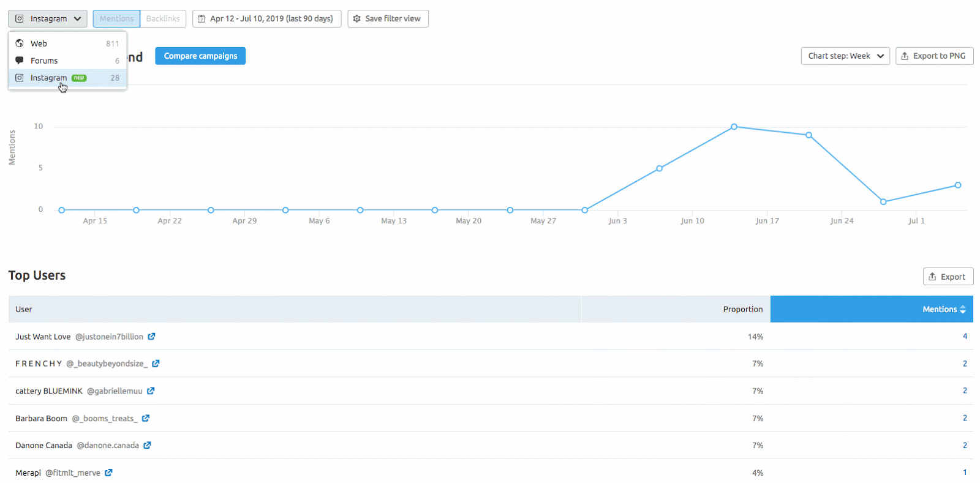Click calendar icon in date range button
This screenshot has width=980, height=483.
coord(202,19)
